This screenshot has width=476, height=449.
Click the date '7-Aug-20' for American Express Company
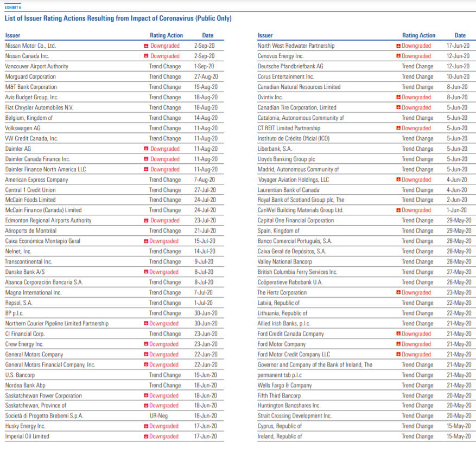pos(205,179)
